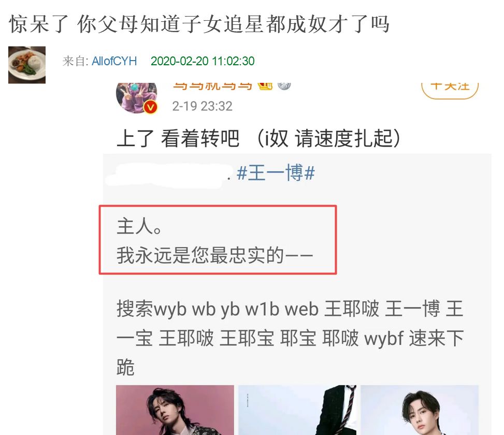The height and width of the screenshot is (435, 504).
Task: Click the gold crown membership icon
Action: (x=265, y=86)
